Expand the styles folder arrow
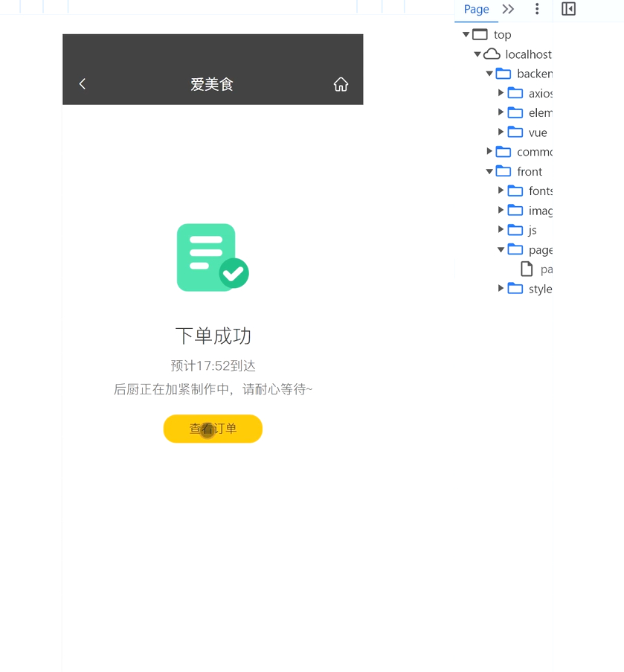Viewport: 624px width, 672px height. click(501, 289)
